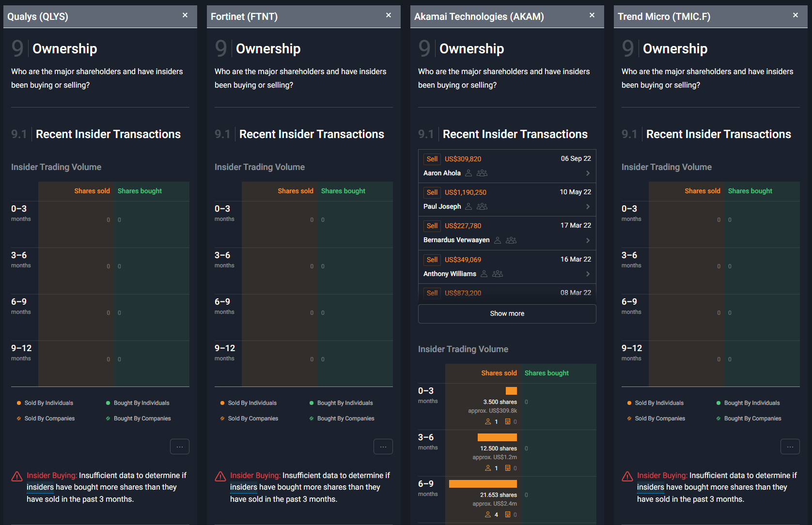Toggle Sold By Individuals legend in Qualys panel

pos(45,403)
